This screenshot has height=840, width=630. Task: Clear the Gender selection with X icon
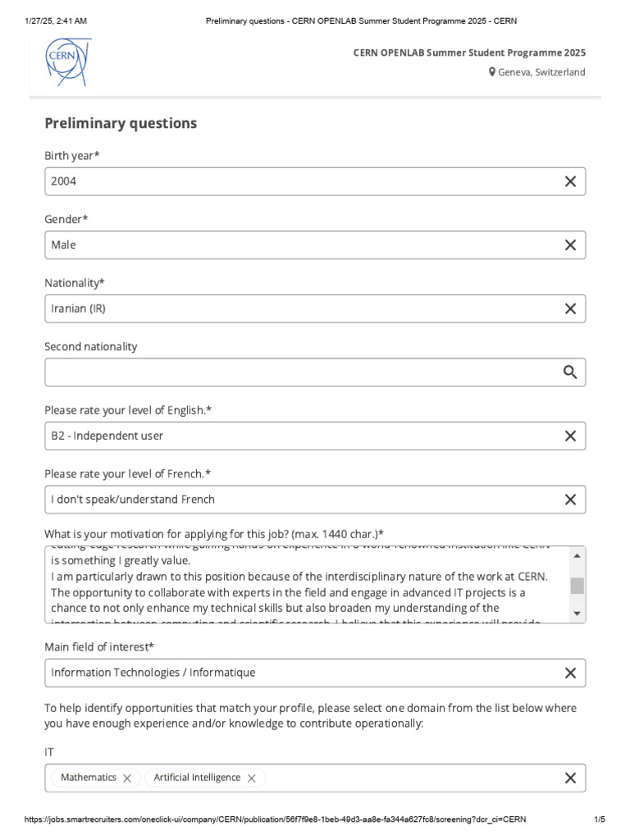click(x=570, y=244)
